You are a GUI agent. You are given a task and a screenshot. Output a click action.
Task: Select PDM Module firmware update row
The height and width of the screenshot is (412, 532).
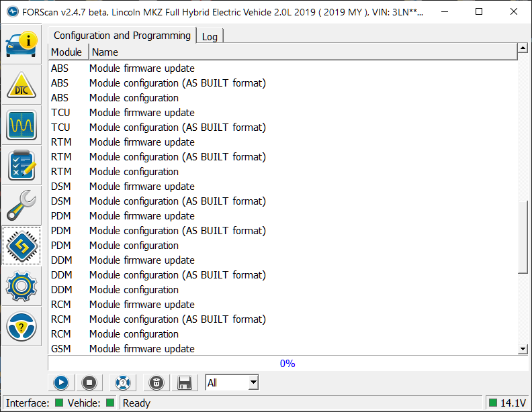283,216
